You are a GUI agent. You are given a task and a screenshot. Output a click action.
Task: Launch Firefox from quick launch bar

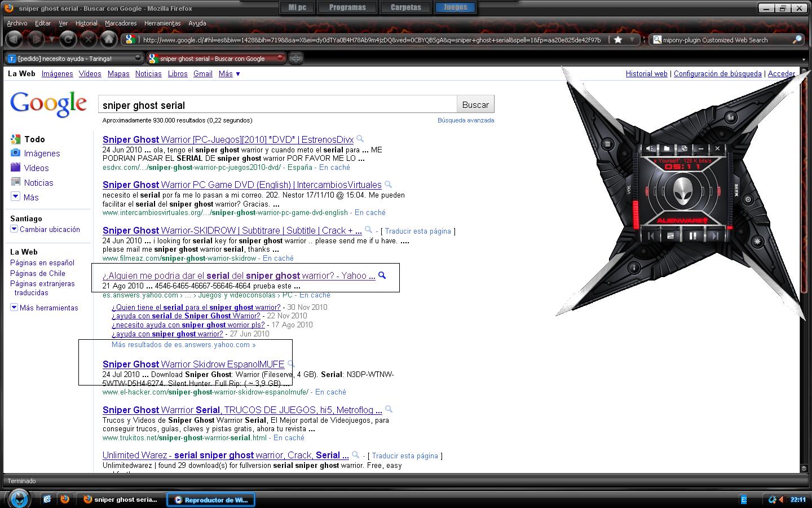point(65,499)
